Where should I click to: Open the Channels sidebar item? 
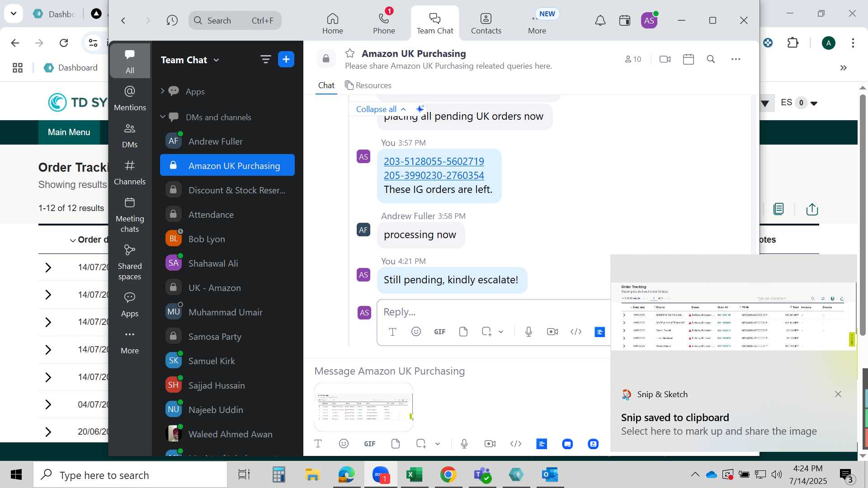[130, 172]
